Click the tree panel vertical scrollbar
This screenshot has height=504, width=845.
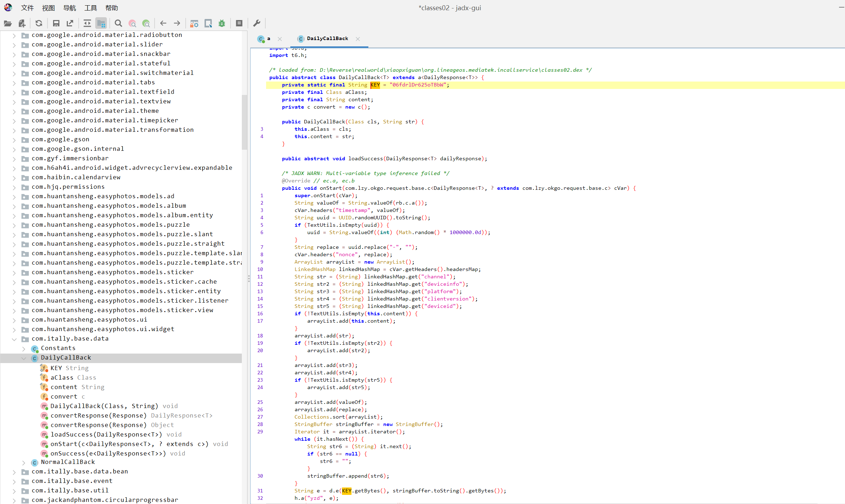click(244, 121)
